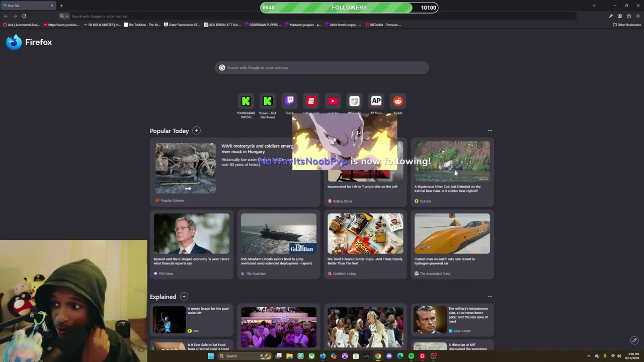Open the YouTube shortcut tile
The width and height of the screenshot is (644, 362).
click(x=333, y=101)
